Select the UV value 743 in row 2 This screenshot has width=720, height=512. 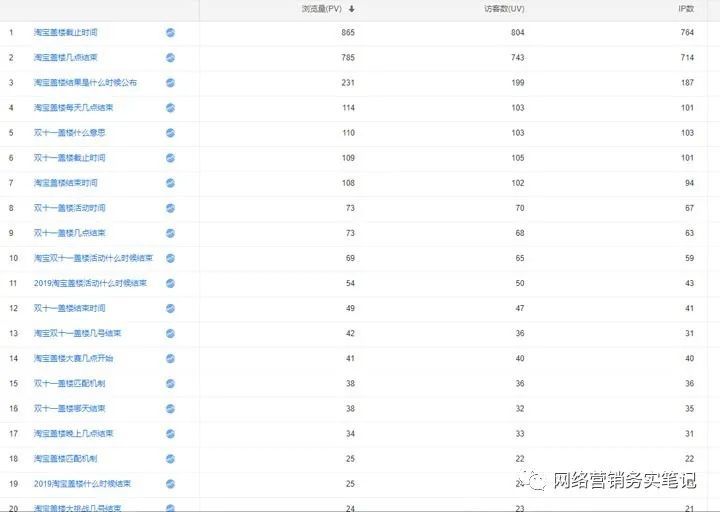(518, 57)
